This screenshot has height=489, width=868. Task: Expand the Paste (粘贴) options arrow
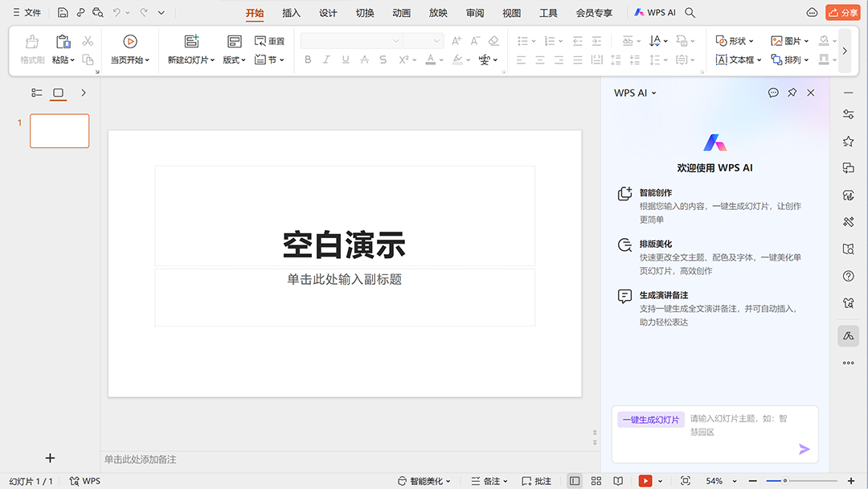tap(72, 60)
